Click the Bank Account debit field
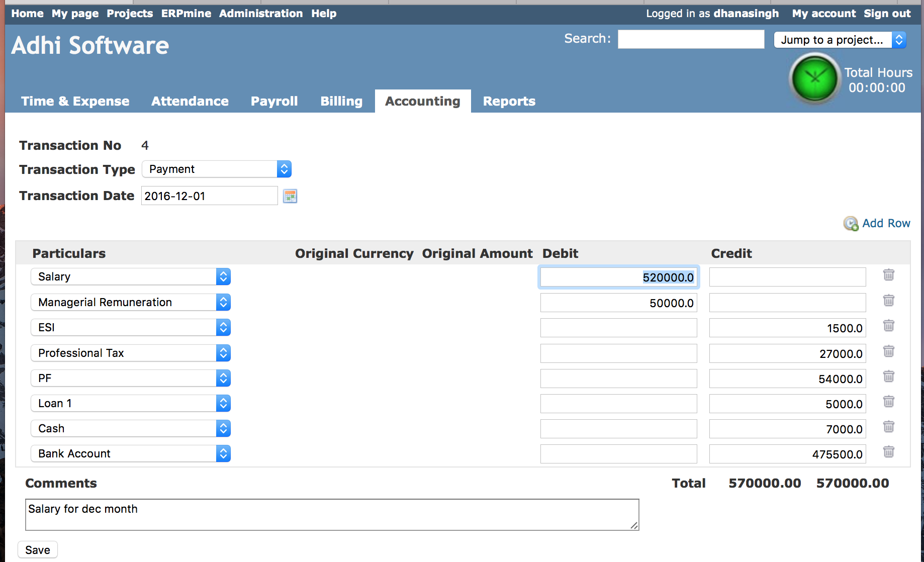The width and height of the screenshot is (924, 562). tap(619, 454)
